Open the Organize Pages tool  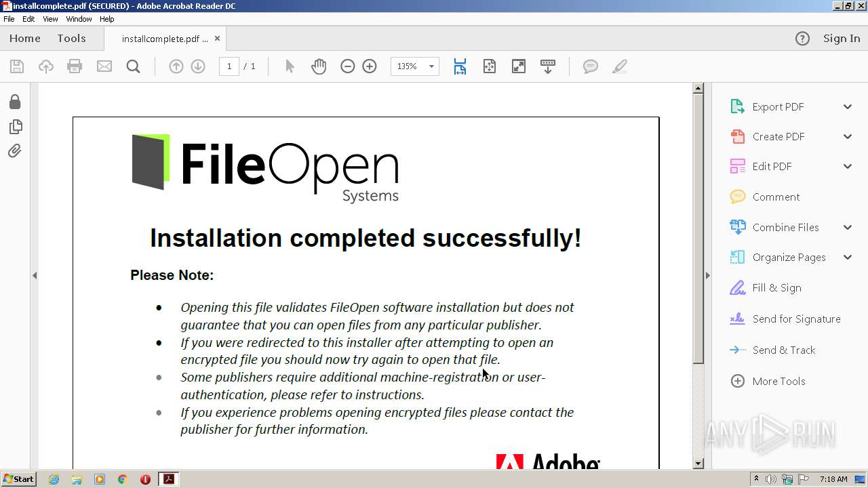[x=789, y=257]
